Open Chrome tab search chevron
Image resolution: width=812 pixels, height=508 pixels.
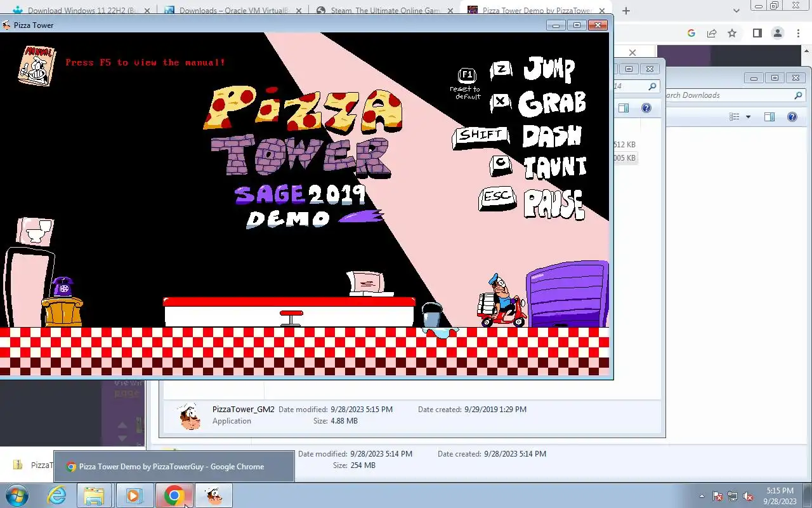pos(737,11)
